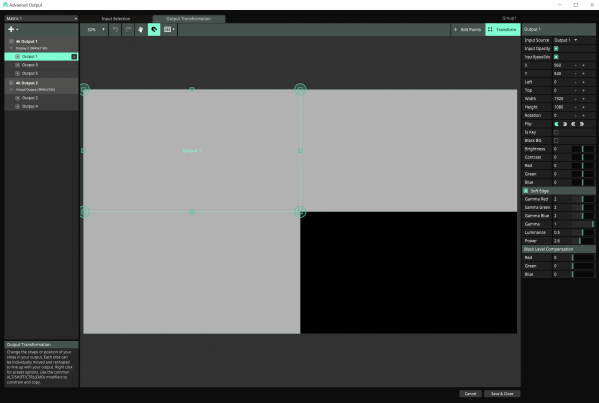Click bottom edge midpoint handle of Output 1 slice
599x403 pixels.
[192, 212]
